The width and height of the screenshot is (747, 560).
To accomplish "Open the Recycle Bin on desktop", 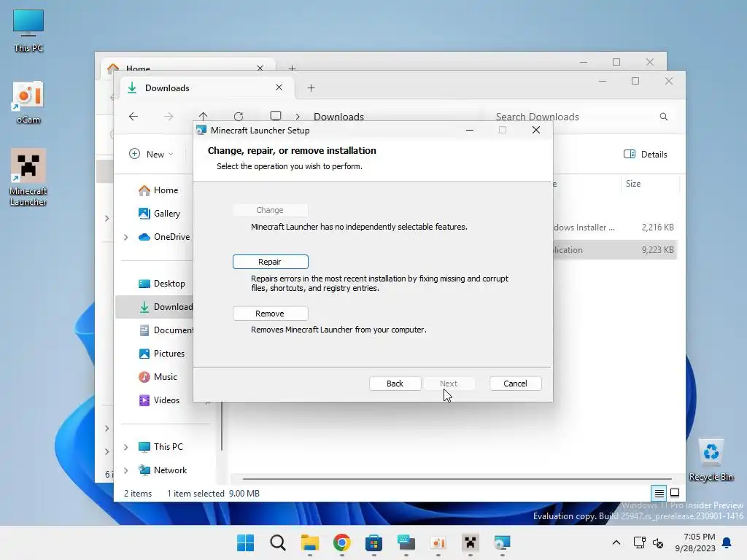I will click(711, 459).
